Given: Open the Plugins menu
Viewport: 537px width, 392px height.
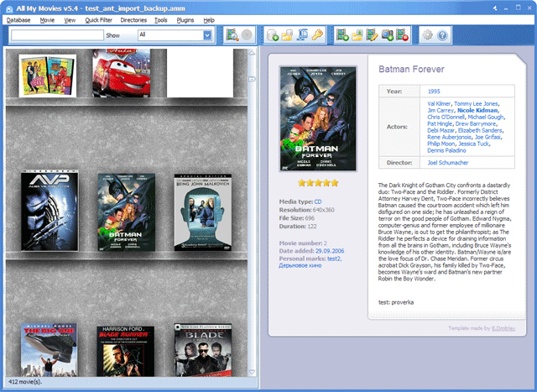Looking at the screenshot, I should 185,19.
